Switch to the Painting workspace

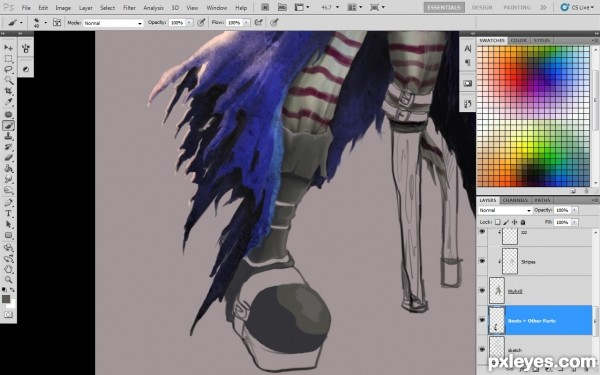tap(517, 7)
